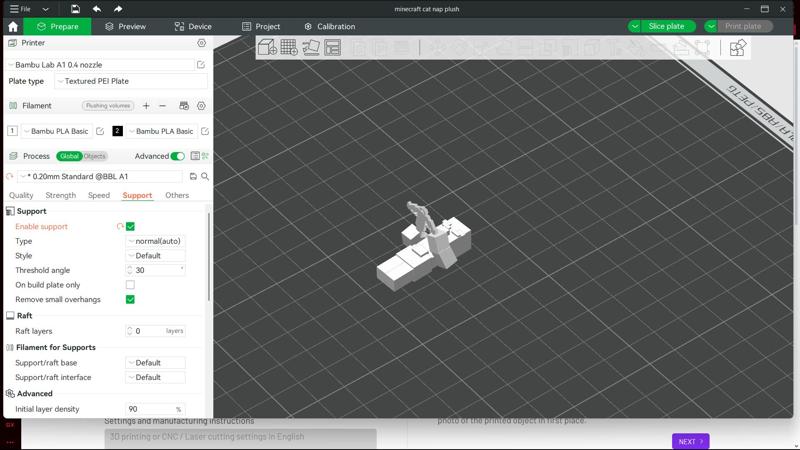Switch to the Preview tab
Image resolution: width=800 pixels, height=450 pixels.
pyautogui.click(x=126, y=27)
